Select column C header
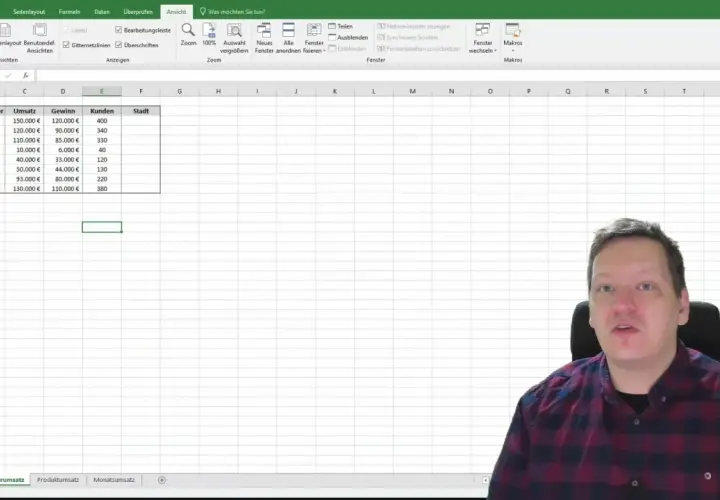This screenshot has width=720, height=500. [24, 91]
